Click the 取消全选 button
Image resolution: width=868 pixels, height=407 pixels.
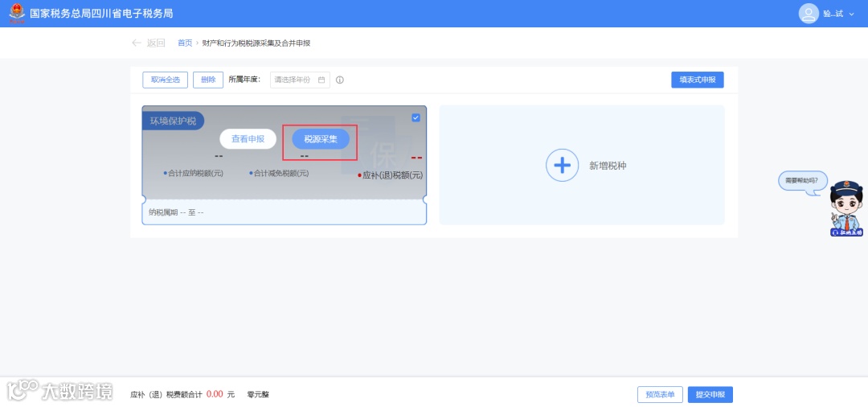point(165,80)
